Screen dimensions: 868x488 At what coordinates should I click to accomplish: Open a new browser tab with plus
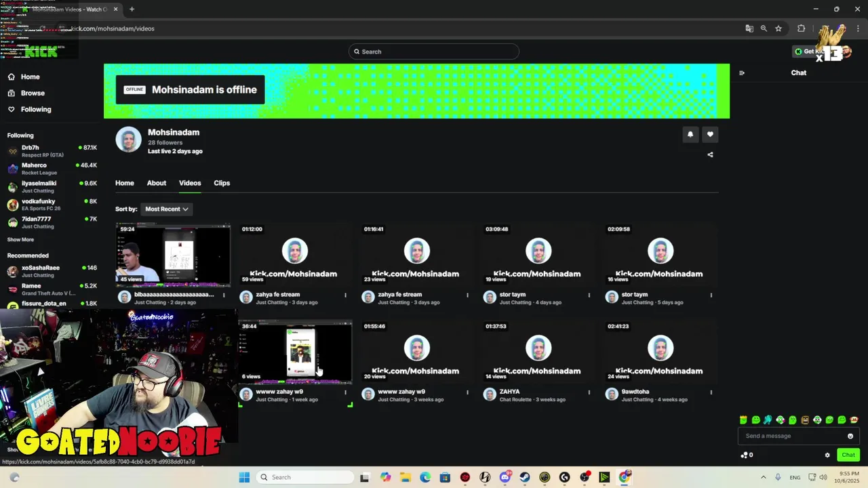132,9
